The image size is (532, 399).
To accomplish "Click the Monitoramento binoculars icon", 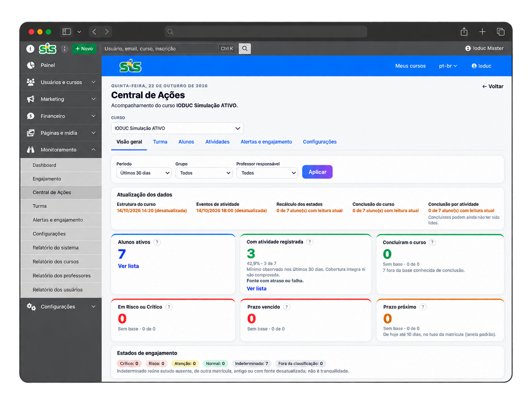I will pos(31,150).
